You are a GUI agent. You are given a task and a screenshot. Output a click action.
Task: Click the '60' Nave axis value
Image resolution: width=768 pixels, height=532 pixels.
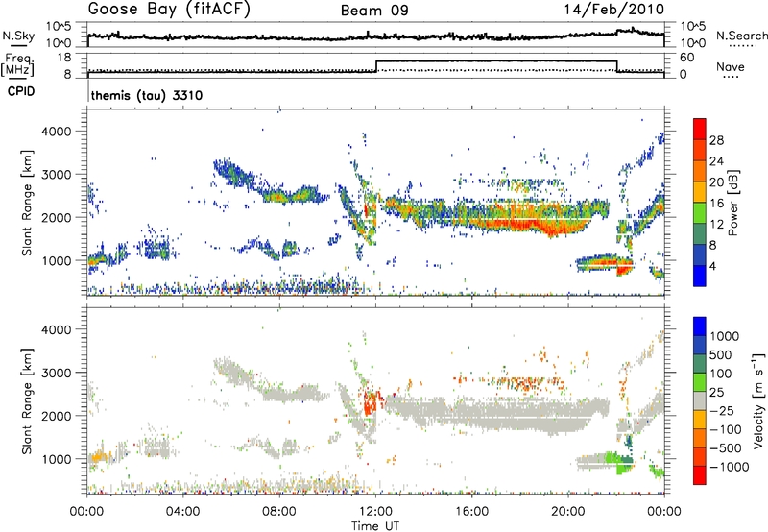tap(687, 58)
